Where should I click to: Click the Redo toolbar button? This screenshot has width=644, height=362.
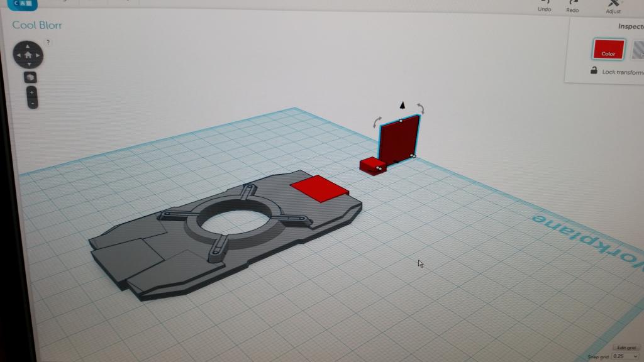pyautogui.click(x=572, y=6)
